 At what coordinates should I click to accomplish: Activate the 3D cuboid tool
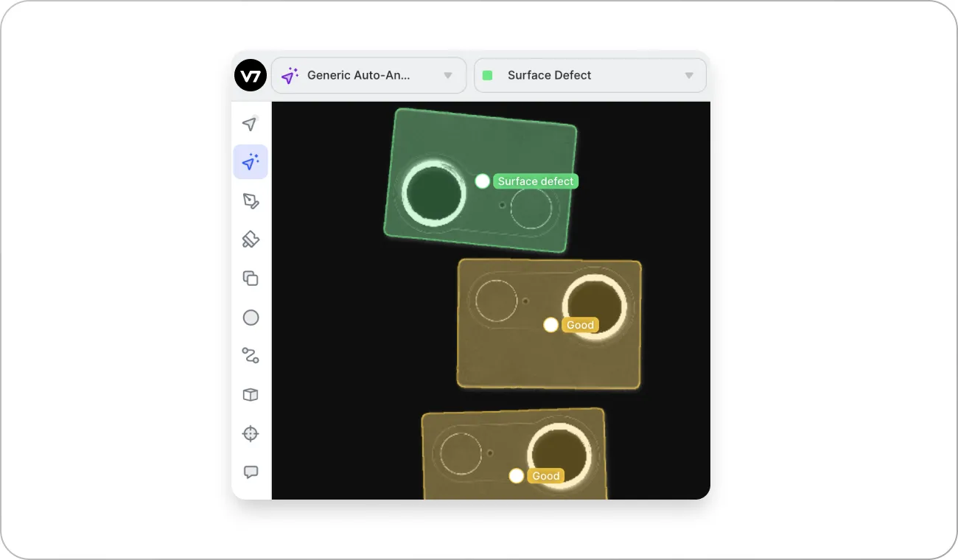pos(251,394)
